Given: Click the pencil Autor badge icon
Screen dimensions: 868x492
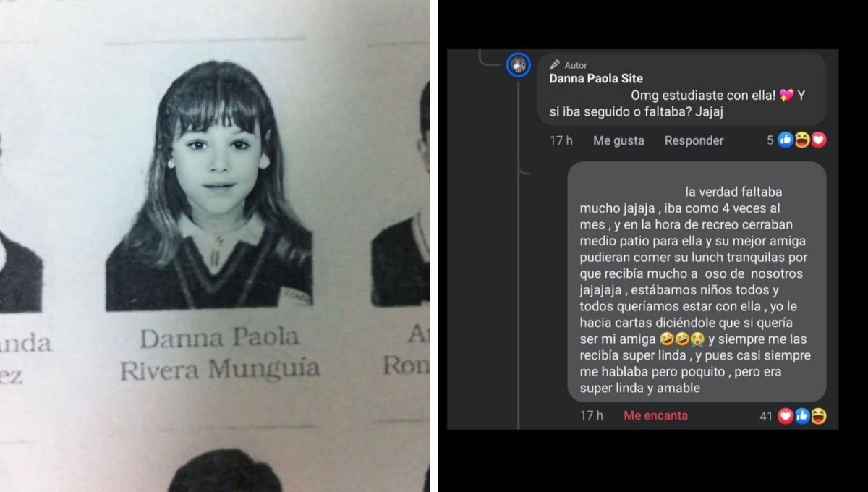Looking at the screenshot, I should [x=555, y=65].
